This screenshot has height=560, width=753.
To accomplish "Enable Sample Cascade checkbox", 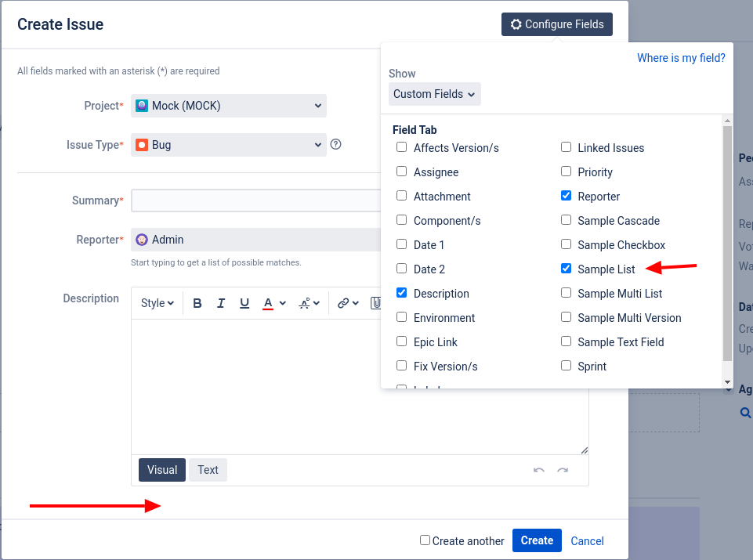I will pyautogui.click(x=567, y=220).
